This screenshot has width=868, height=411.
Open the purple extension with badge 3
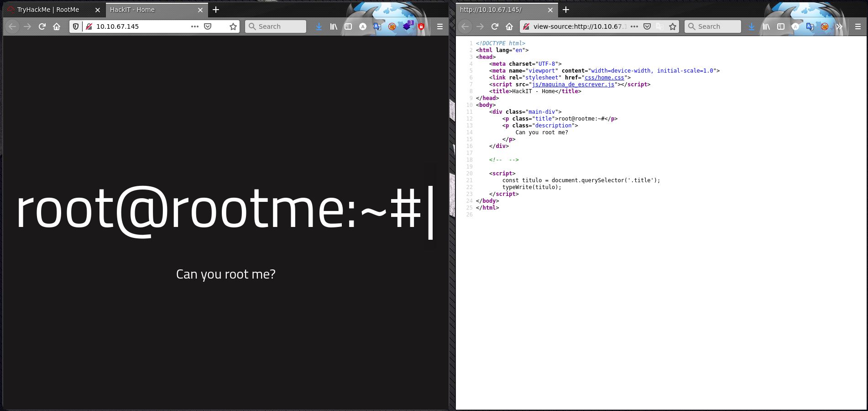tap(407, 26)
